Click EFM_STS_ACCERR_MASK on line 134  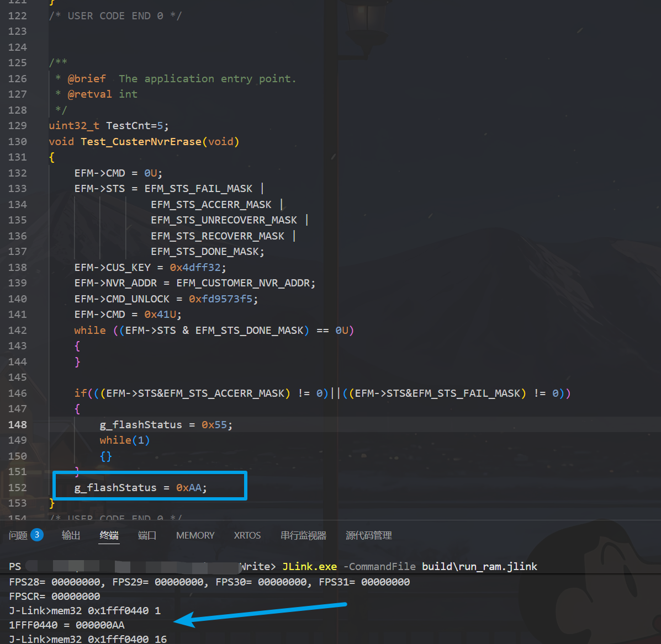[211, 204]
